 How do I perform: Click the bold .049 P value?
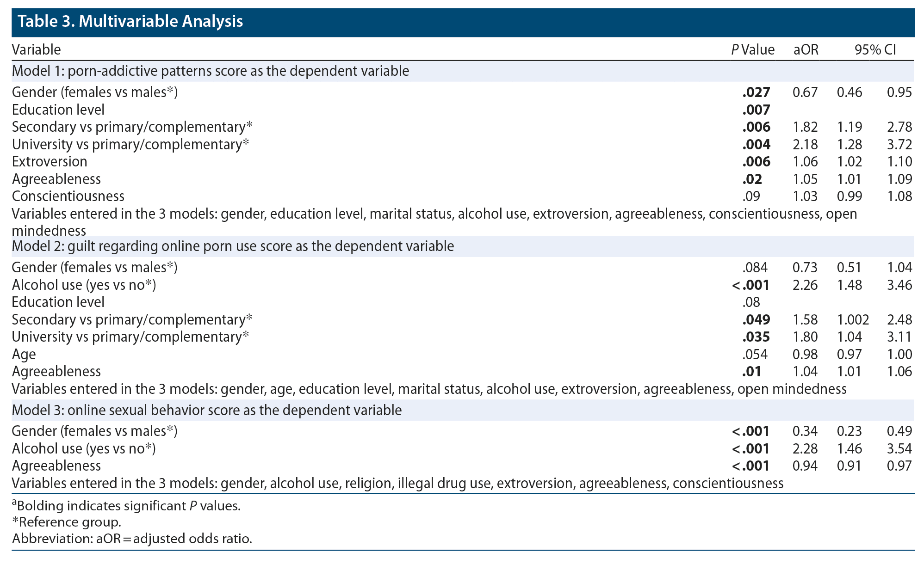tap(756, 320)
